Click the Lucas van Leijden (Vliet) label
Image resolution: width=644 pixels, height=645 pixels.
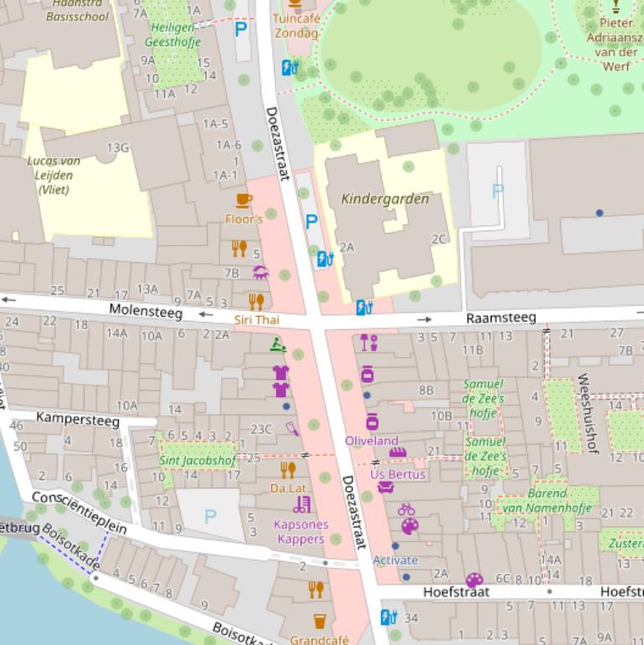[54, 175]
